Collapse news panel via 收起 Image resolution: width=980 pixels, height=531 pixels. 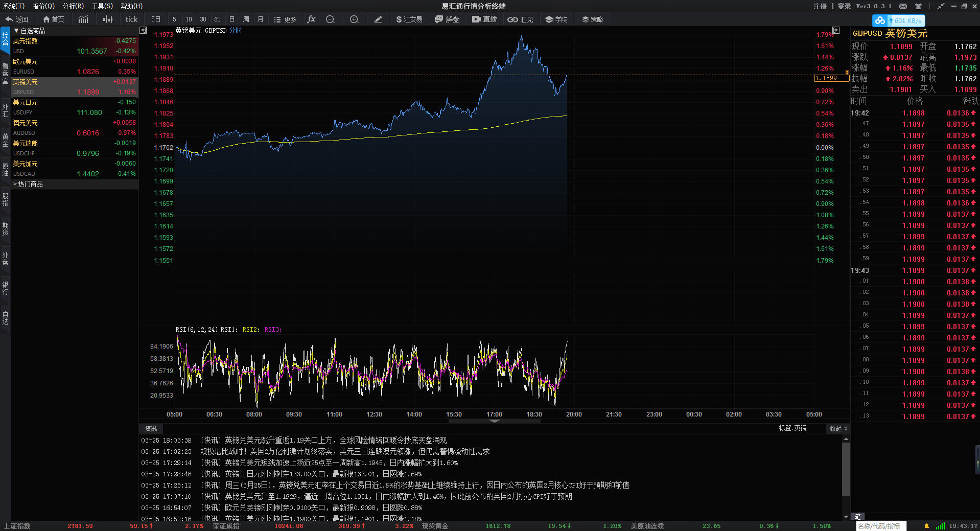(x=838, y=428)
